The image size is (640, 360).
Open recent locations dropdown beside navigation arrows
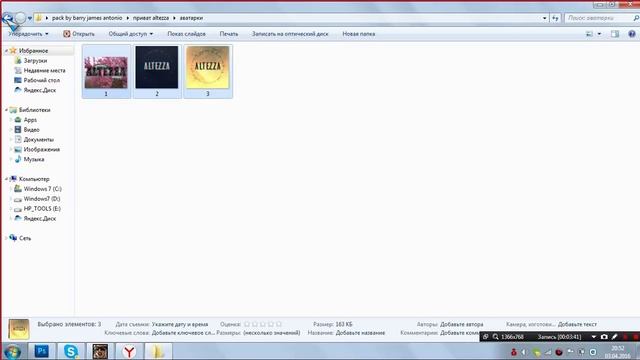pos(30,18)
